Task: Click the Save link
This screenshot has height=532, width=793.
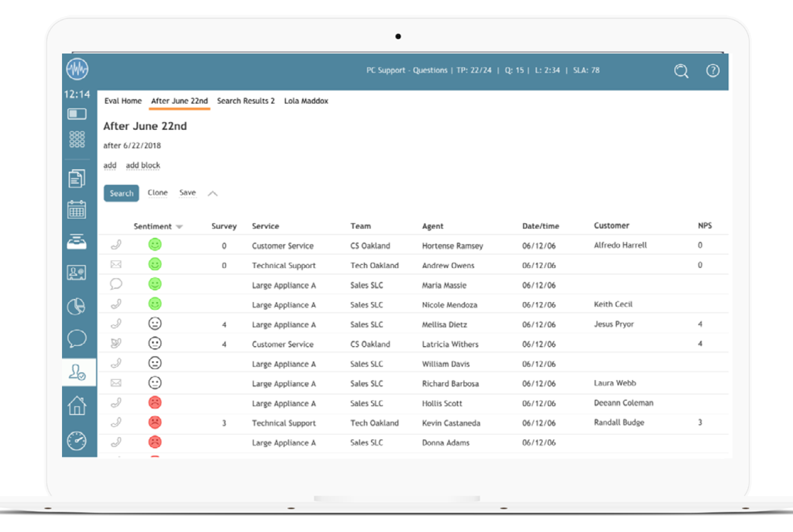Action: [188, 193]
